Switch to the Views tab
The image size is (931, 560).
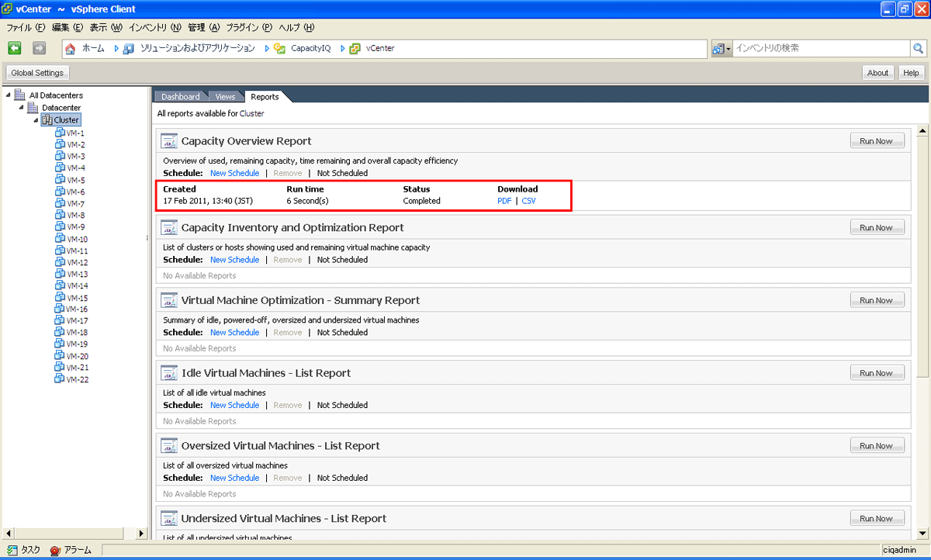coord(225,97)
